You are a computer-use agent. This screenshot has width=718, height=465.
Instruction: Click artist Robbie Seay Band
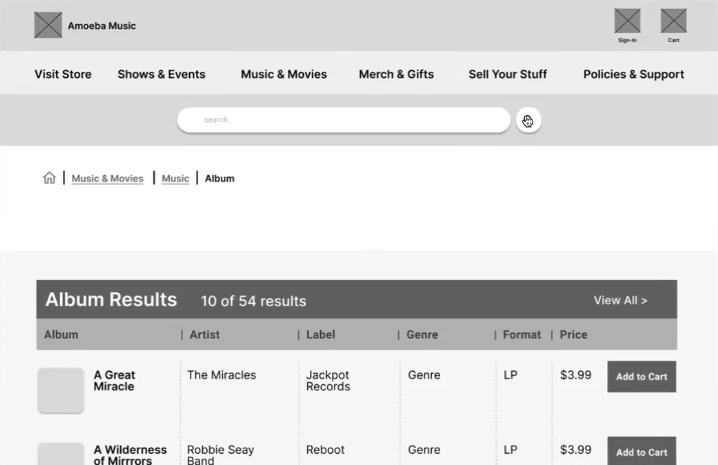click(x=220, y=455)
